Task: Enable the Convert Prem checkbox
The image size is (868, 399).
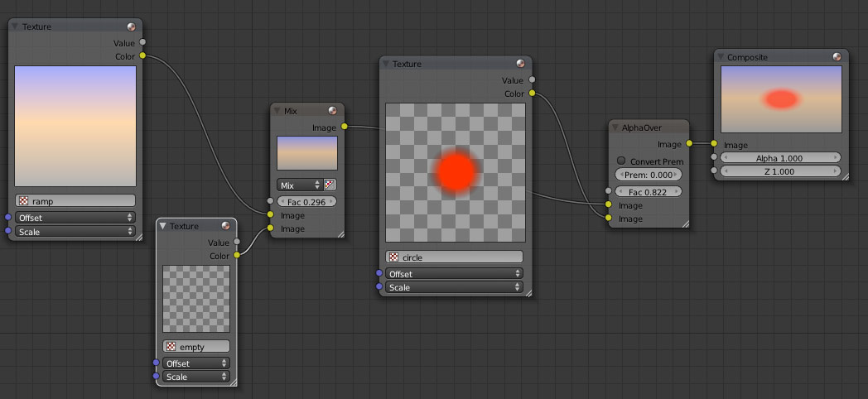Action: 621,161
